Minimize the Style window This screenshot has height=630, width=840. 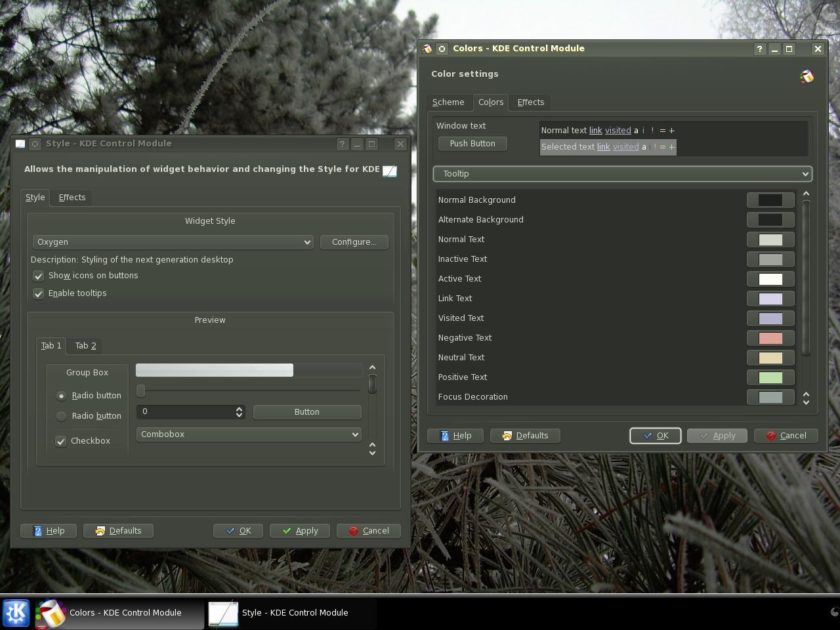[357, 144]
